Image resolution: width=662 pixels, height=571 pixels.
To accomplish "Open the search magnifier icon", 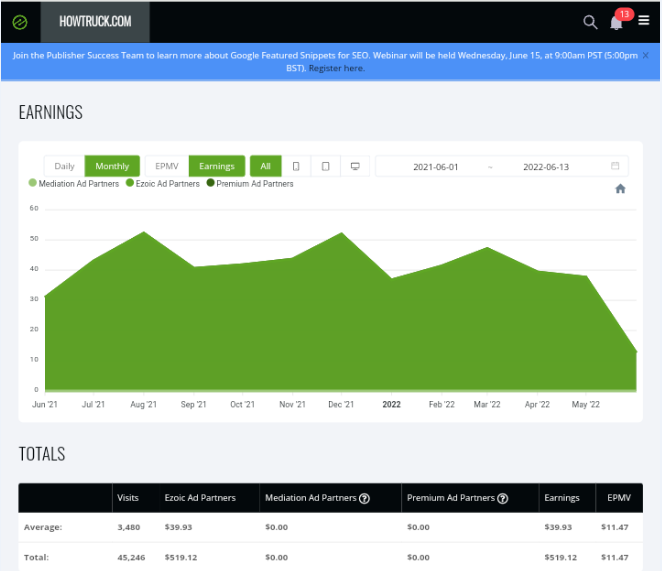I will click(590, 22).
